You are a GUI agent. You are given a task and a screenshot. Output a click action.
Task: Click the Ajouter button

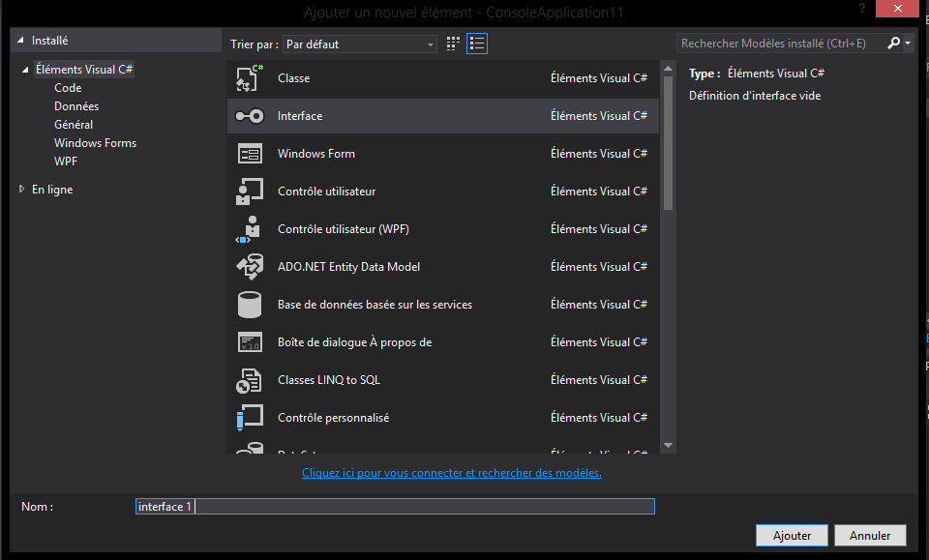click(792, 535)
